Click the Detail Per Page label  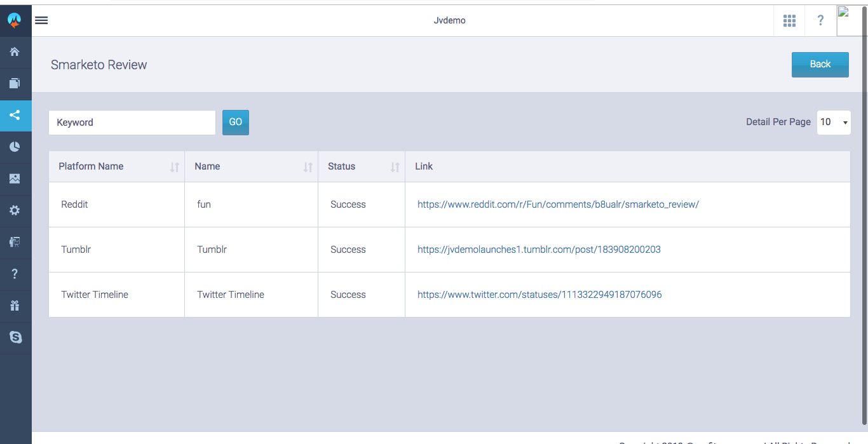(x=778, y=122)
